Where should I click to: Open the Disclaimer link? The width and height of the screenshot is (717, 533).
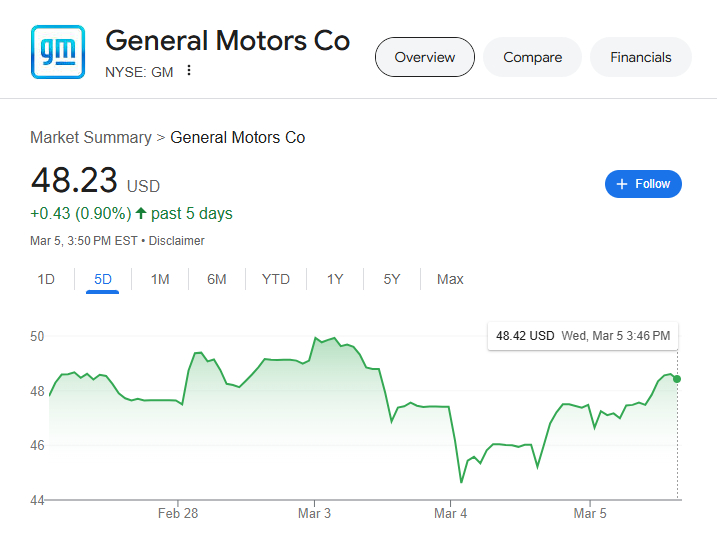(x=177, y=241)
